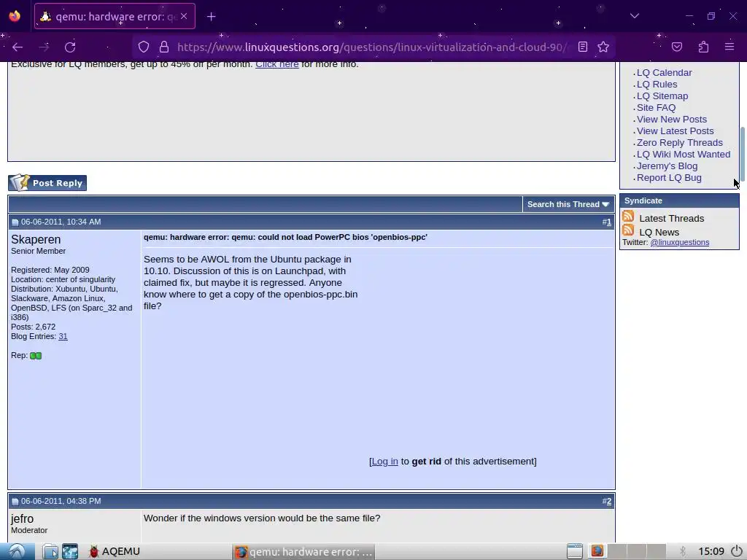Go back to the previous page
The width and height of the screenshot is (747, 560).
coord(18,47)
